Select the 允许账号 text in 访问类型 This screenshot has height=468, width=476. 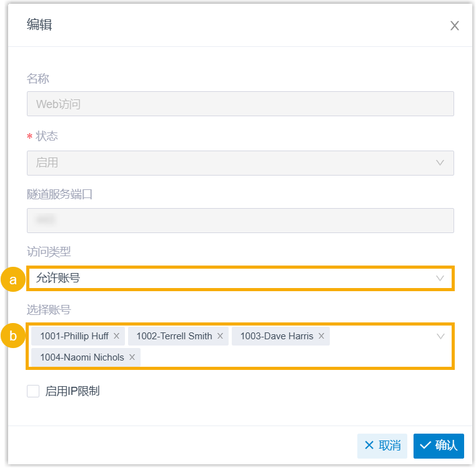click(x=58, y=278)
